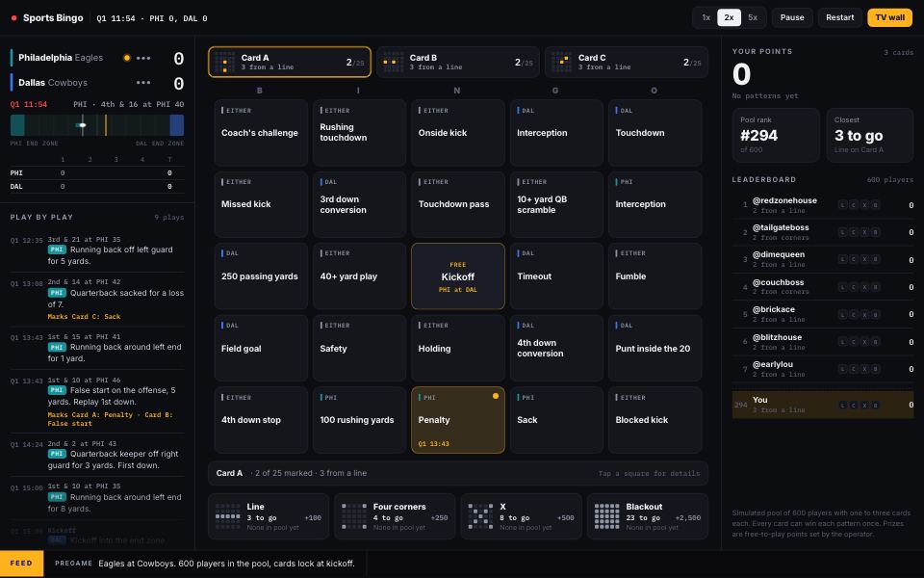Viewport: 924px width, 578px height.
Task: Click the white ball marker on the field
Action: click(x=83, y=125)
